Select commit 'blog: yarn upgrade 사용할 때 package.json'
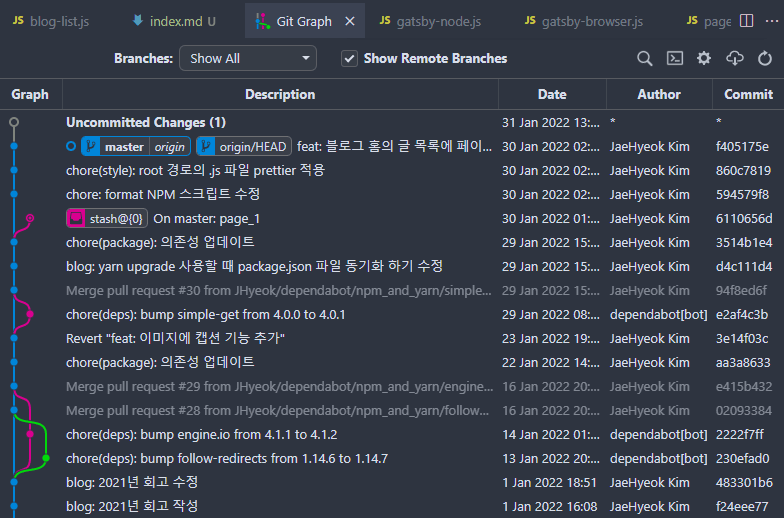 point(392,266)
